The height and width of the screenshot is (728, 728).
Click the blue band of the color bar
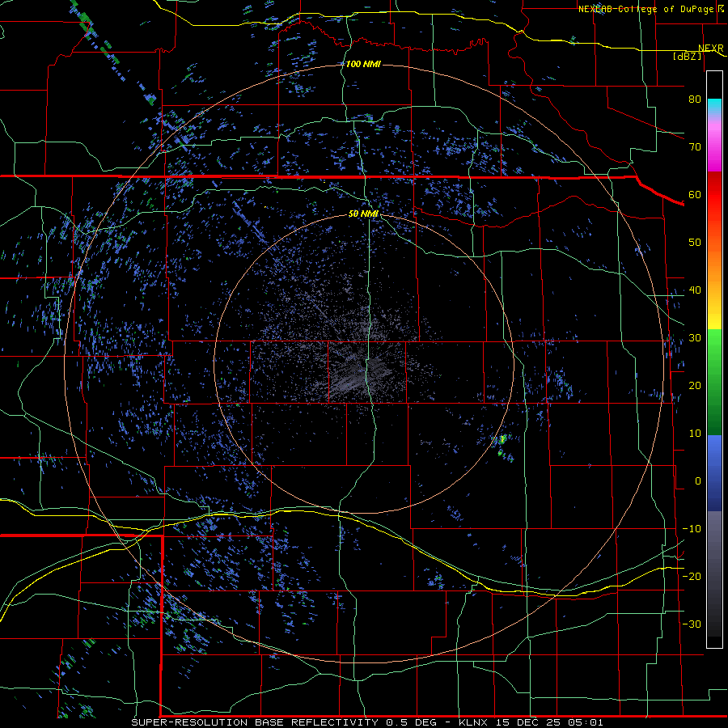tap(714, 473)
